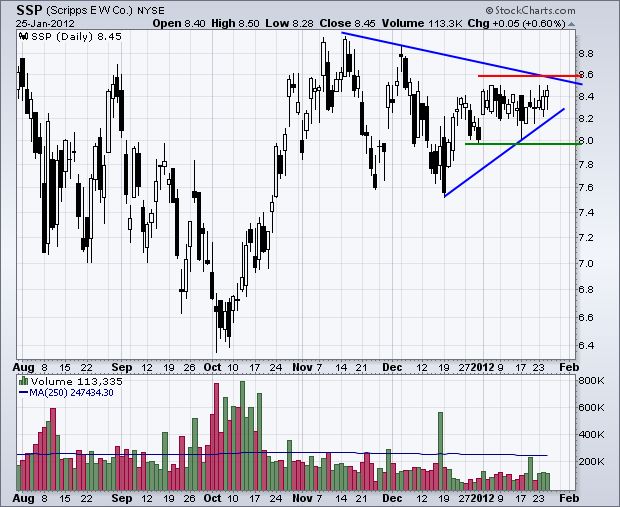Image resolution: width=620 pixels, height=507 pixels.
Task: Click the MA(250) legend blue line marker
Action: click(23, 393)
